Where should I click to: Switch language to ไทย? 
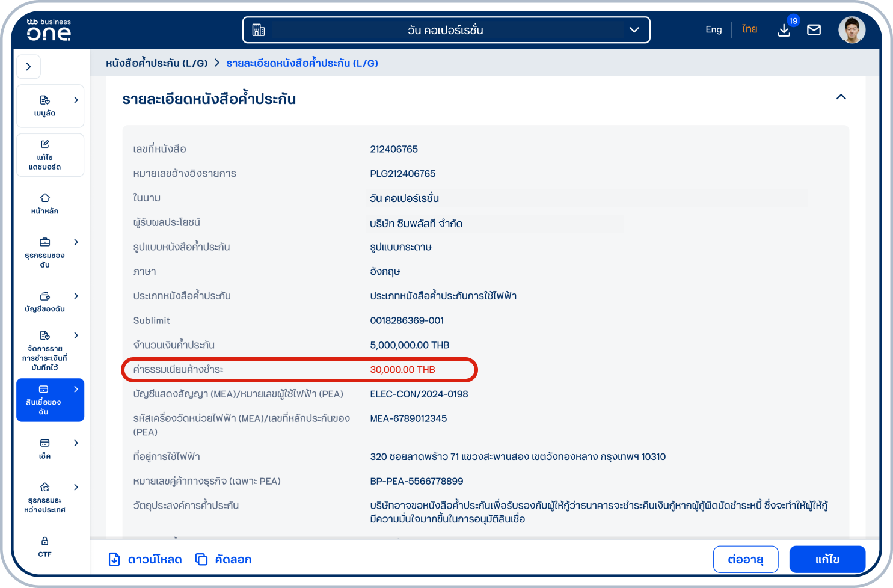pos(749,29)
